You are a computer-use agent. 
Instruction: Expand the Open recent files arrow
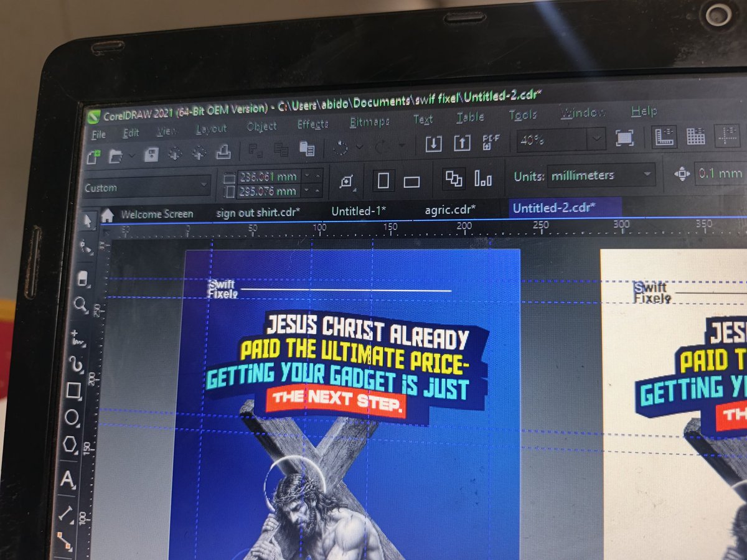pyautogui.click(x=131, y=156)
